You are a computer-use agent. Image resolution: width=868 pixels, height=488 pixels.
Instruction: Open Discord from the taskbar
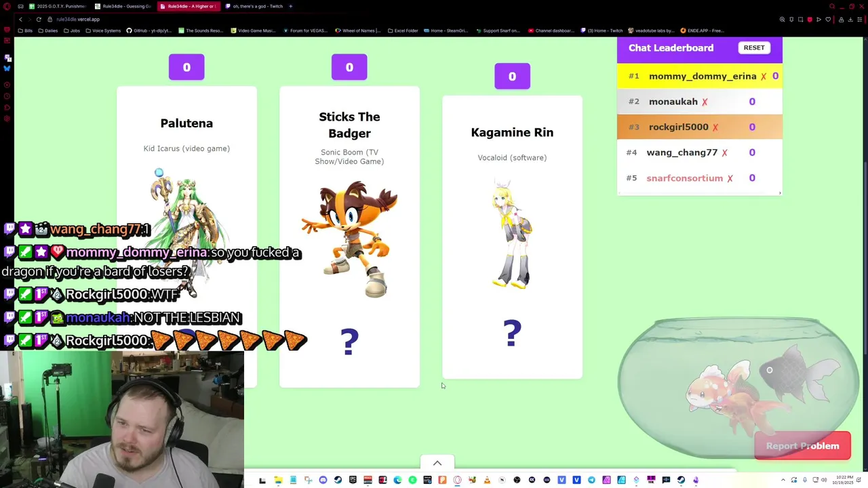click(323, 480)
